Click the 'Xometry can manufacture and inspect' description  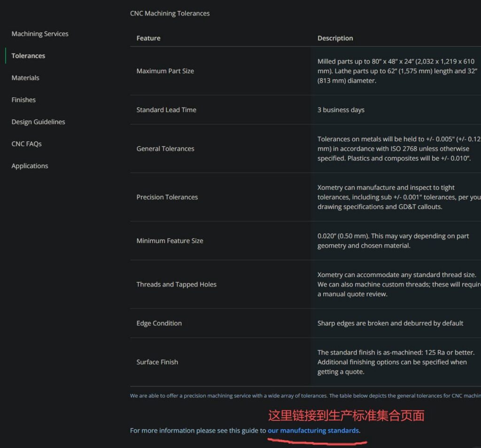click(399, 197)
